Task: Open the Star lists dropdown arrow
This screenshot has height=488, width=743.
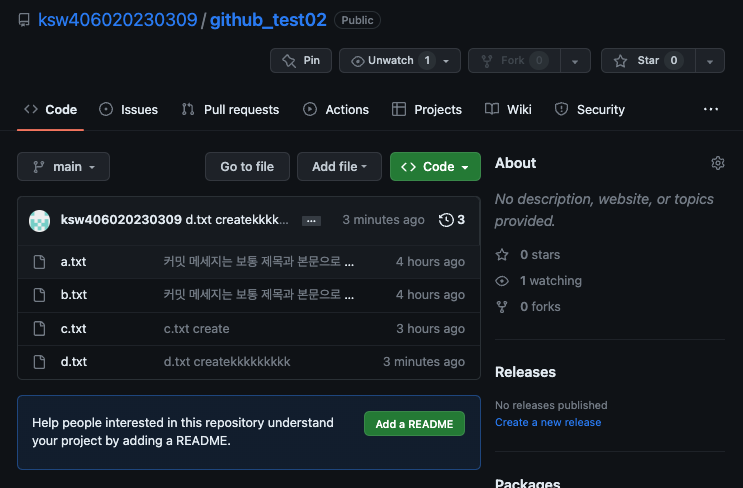Action: [x=710, y=61]
